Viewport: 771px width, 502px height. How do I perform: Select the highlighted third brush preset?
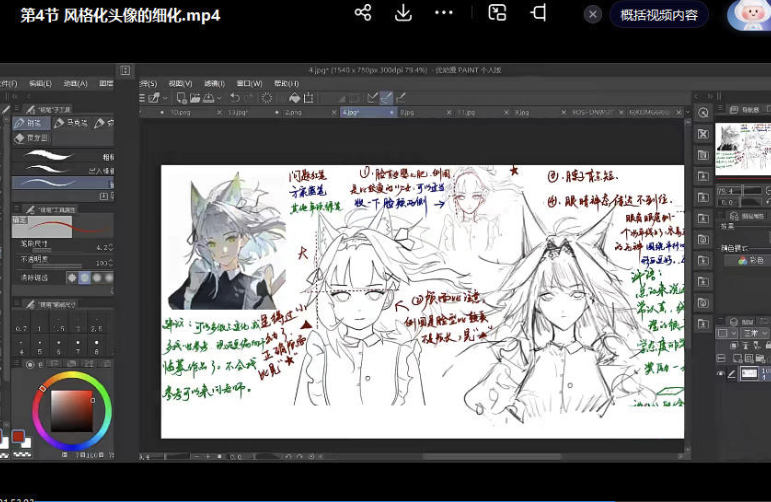pyautogui.click(x=63, y=183)
